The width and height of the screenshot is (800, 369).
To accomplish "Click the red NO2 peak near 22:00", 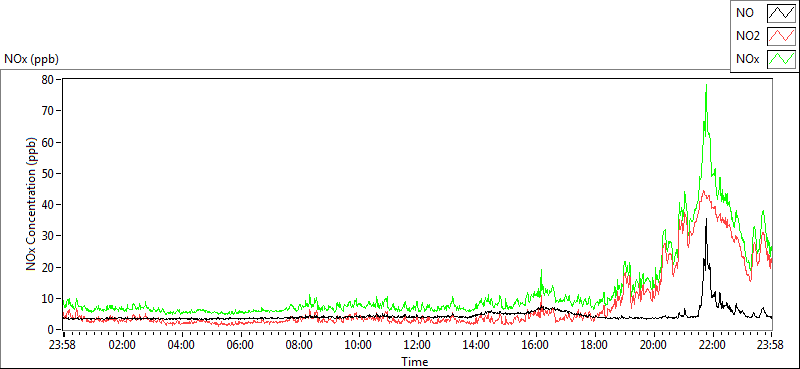I will point(704,192).
